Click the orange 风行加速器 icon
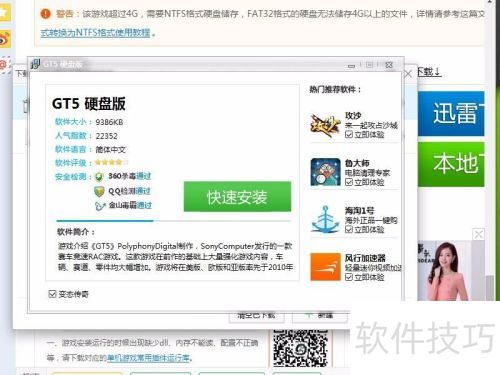 325,267
